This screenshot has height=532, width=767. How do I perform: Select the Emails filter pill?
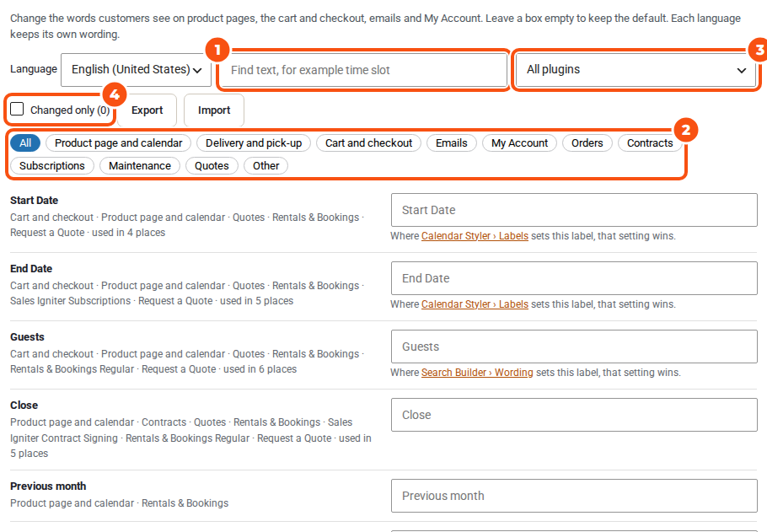pos(452,143)
